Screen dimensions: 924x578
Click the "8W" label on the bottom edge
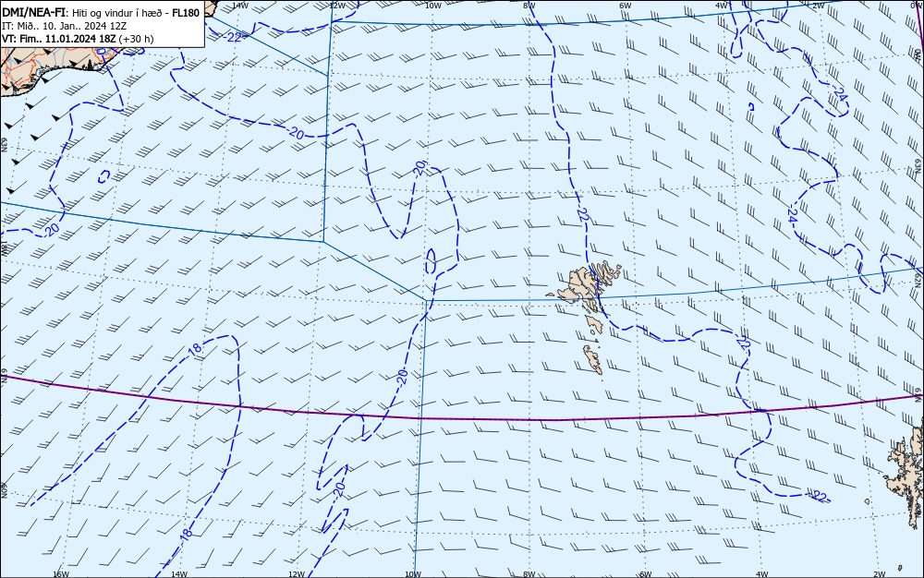[529, 574]
